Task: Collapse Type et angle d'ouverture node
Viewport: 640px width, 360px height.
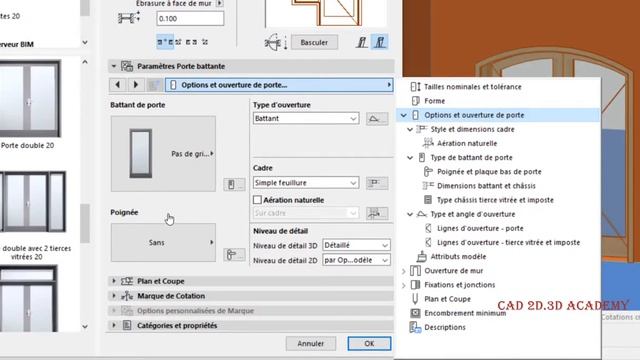Action: point(410,214)
